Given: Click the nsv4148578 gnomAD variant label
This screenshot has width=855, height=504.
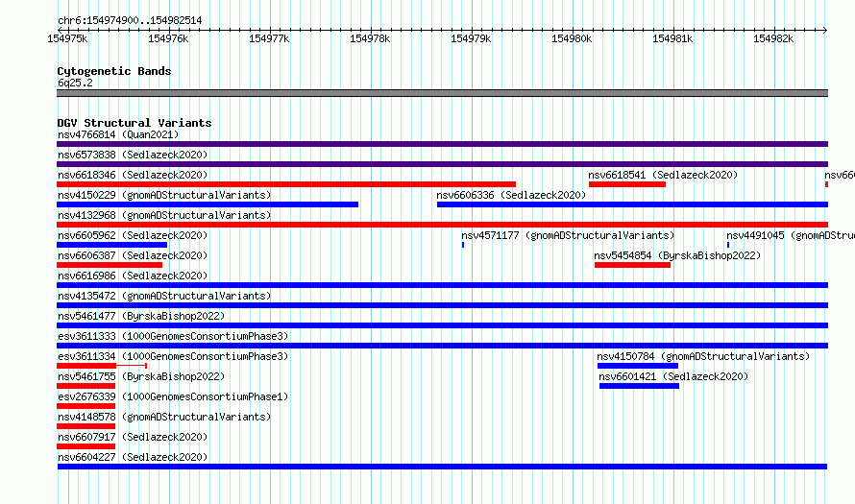Looking at the screenshot, I should pos(164,417).
